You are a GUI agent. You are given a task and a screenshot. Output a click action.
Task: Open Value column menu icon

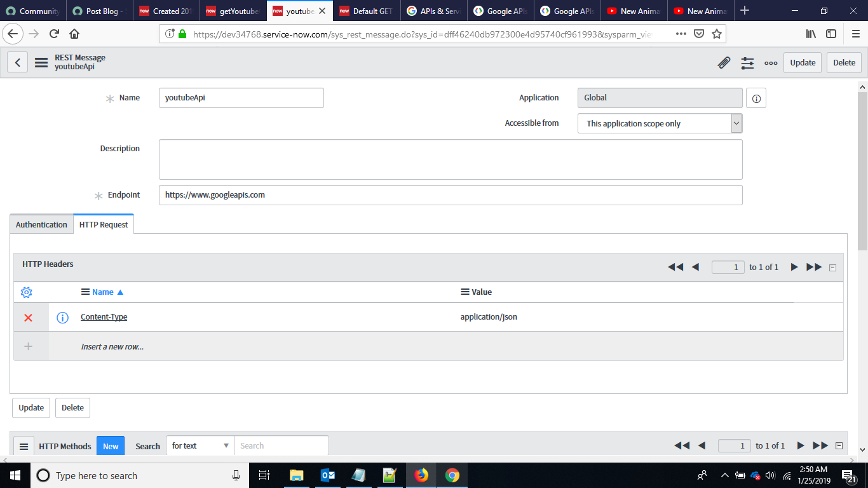click(x=465, y=292)
